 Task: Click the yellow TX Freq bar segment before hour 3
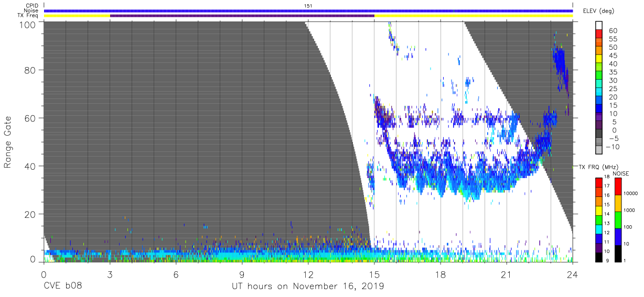(x=77, y=16)
